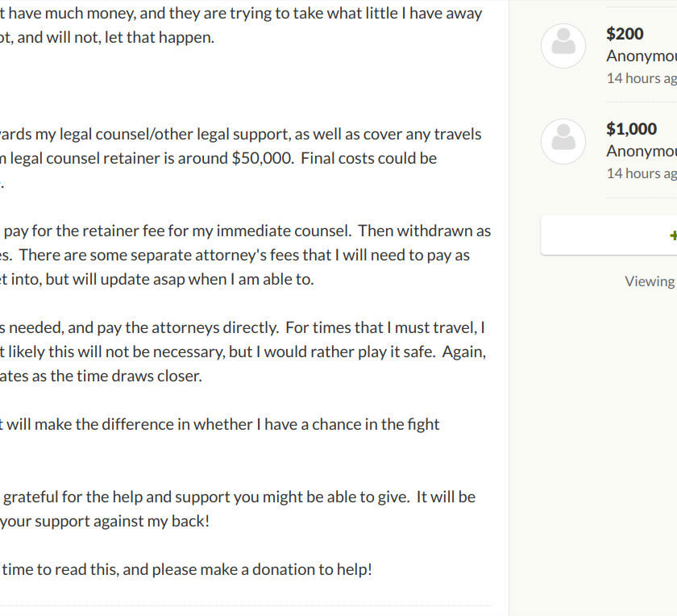Screen dimensions: 677x616
Task: Click the green plus to load more donations
Action: coord(673,235)
